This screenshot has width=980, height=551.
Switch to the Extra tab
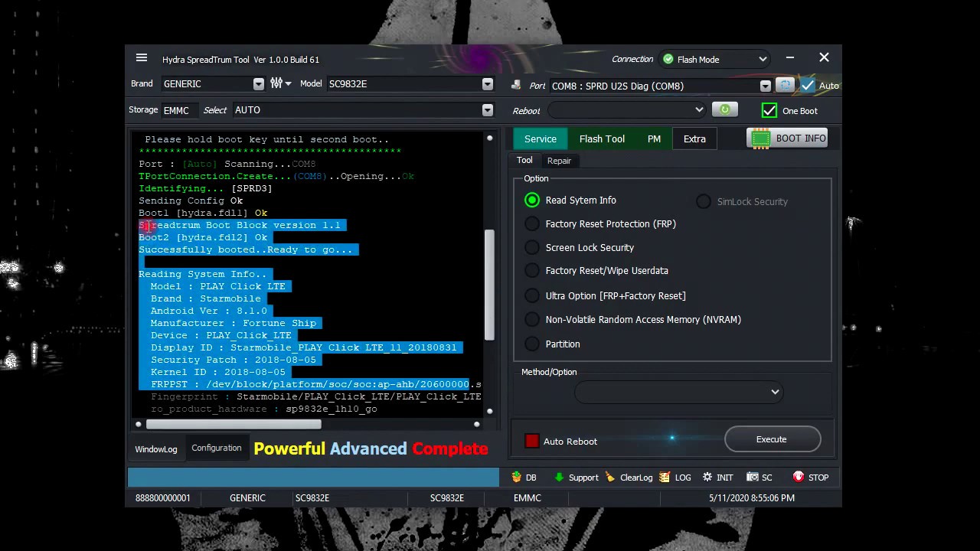[694, 139]
